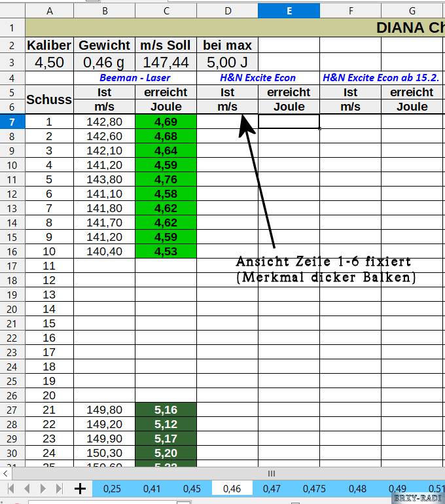Select green joule cell 4,76
445x504 pixels.
[166, 179]
